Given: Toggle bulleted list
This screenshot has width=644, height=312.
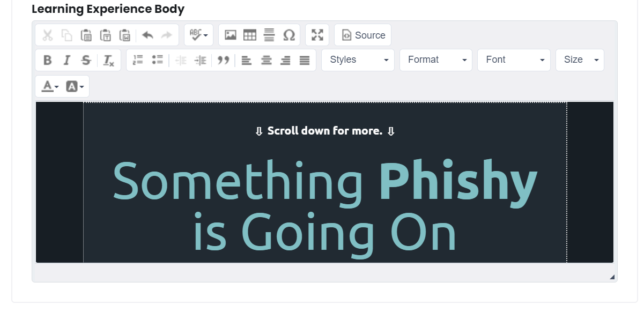Looking at the screenshot, I should pos(157,60).
